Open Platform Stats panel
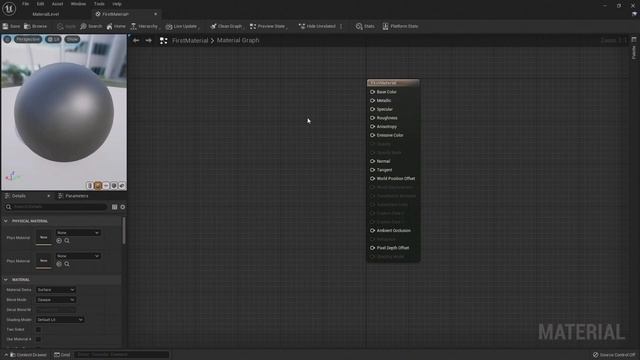The image size is (640, 360). (400, 26)
